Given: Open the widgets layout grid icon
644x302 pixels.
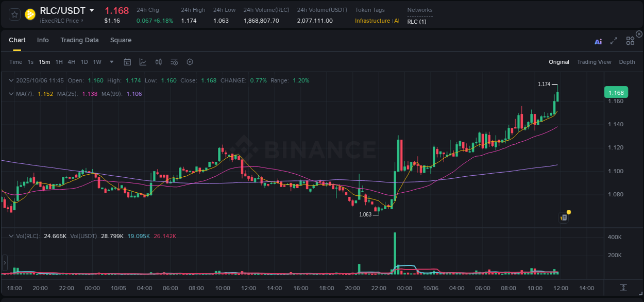Looking at the screenshot, I should pos(630,41).
